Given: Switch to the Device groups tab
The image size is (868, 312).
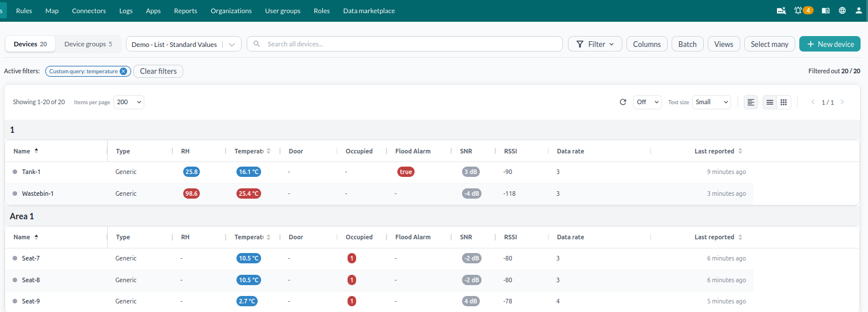Looking at the screenshot, I should coord(88,44).
